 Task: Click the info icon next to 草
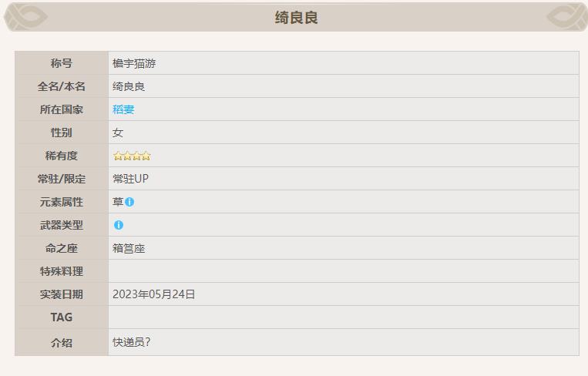point(129,202)
